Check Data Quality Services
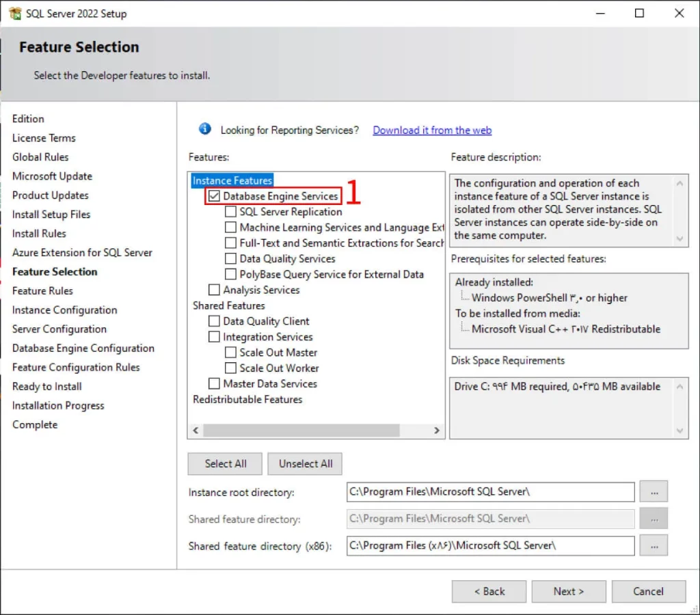This screenshot has height=615, width=700. (x=230, y=258)
